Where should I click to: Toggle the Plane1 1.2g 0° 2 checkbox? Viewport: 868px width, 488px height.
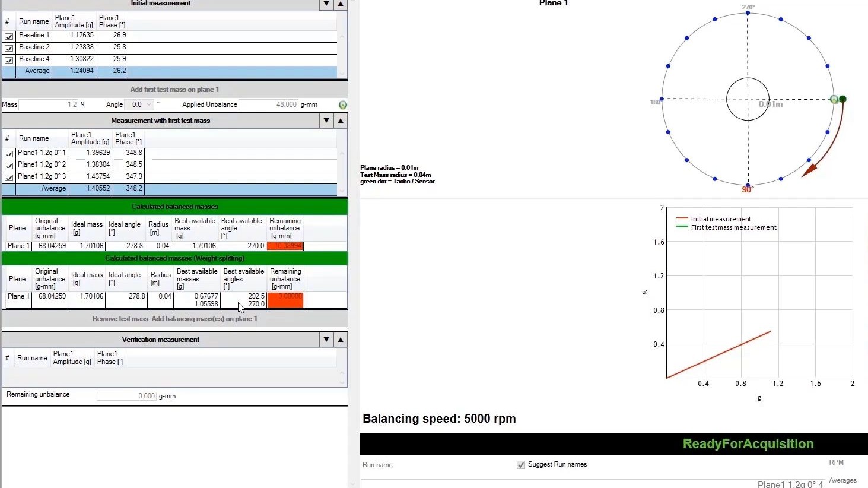point(9,166)
